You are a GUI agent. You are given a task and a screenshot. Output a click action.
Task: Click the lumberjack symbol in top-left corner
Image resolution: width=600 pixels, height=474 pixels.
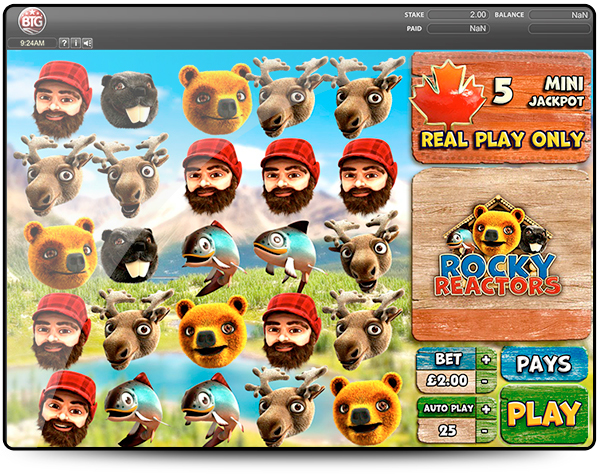[62, 98]
